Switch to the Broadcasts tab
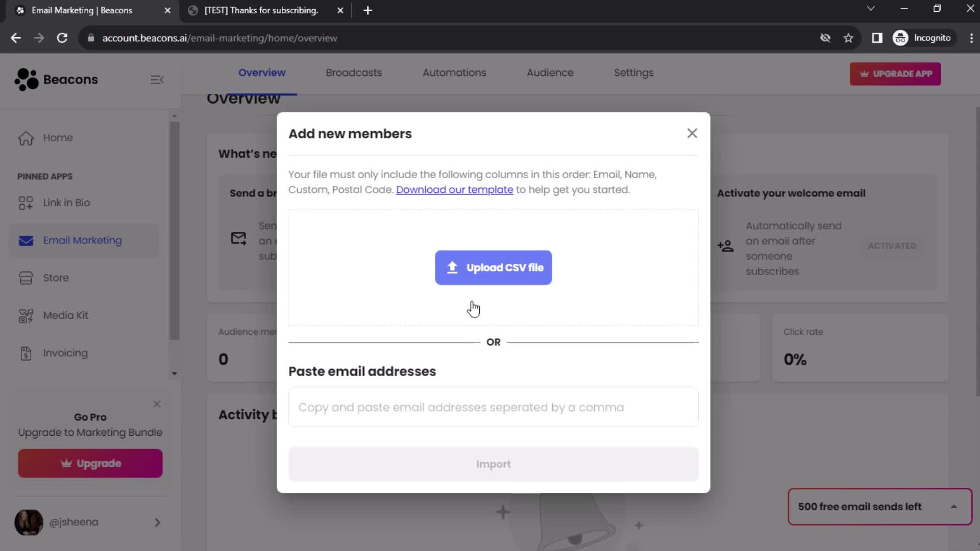980x551 pixels. point(353,72)
